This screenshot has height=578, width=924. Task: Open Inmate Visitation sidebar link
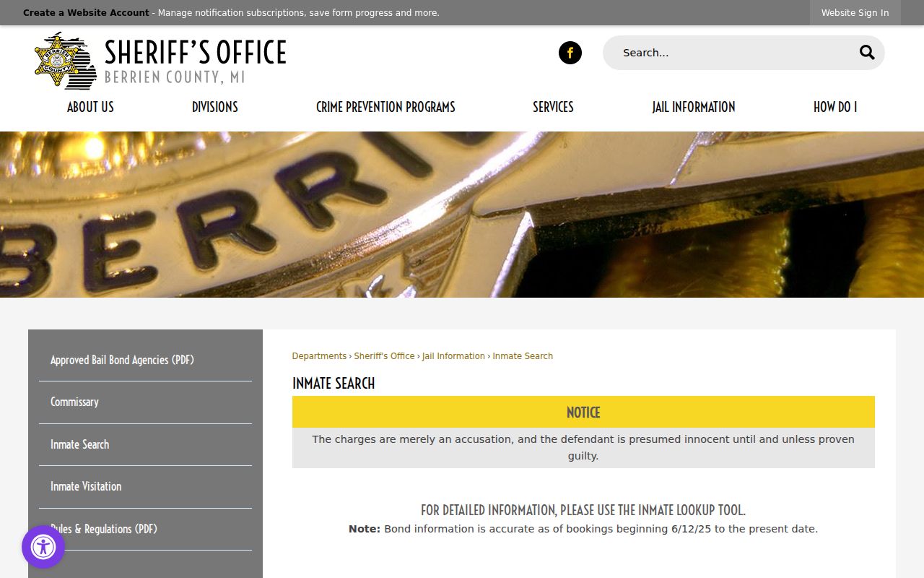(x=86, y=486)
